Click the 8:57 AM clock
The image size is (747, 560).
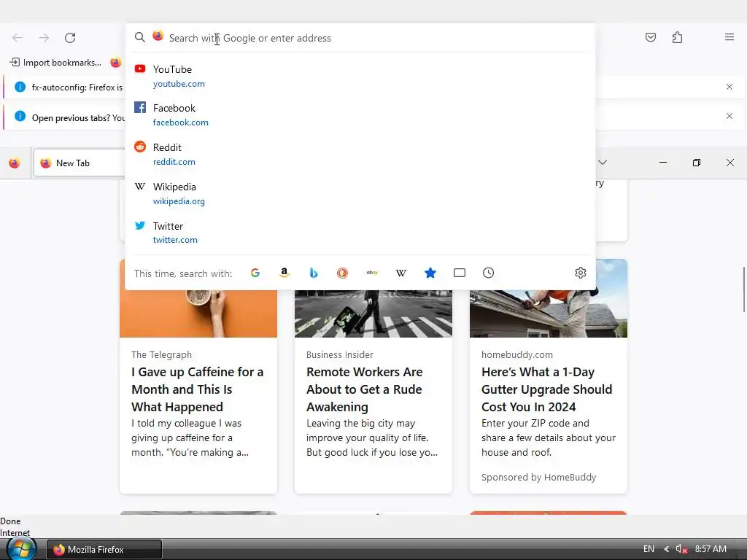click(711, 549)
